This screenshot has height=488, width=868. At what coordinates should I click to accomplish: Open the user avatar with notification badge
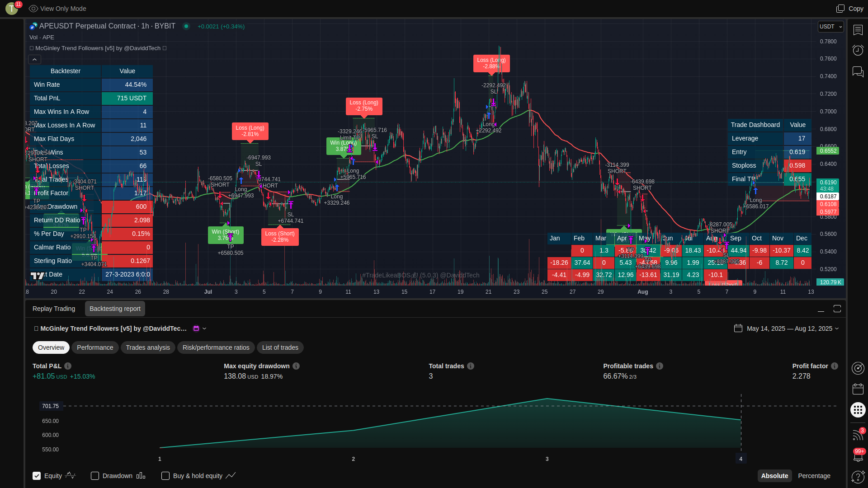click(12, 8)
